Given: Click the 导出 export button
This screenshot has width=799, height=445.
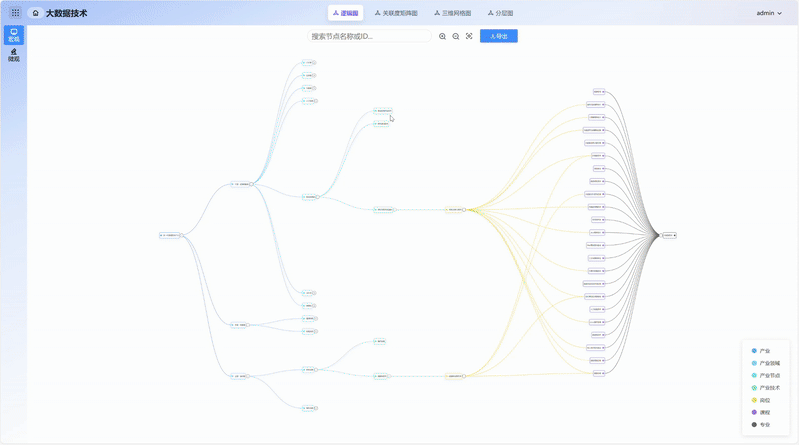Looking at the screenshot, I should pos(498,36).
